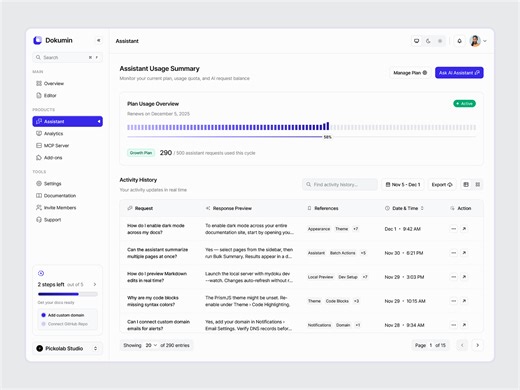Screen dimensions: 520x390
Task: Click the Appearance reference tag
Action: click(319, 229)
